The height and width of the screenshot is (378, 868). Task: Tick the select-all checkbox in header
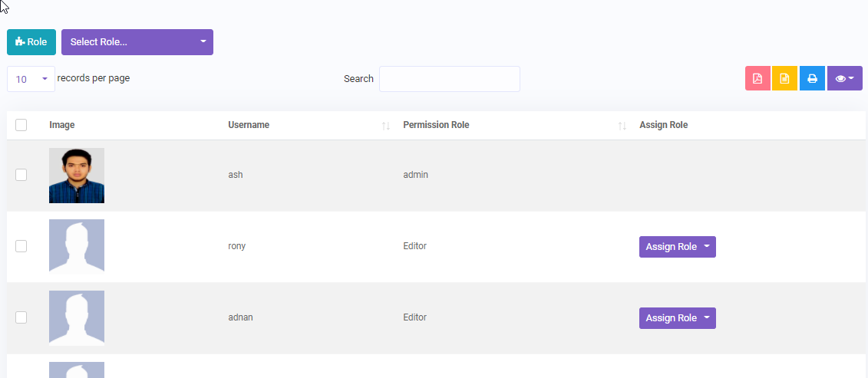[21, 125]
